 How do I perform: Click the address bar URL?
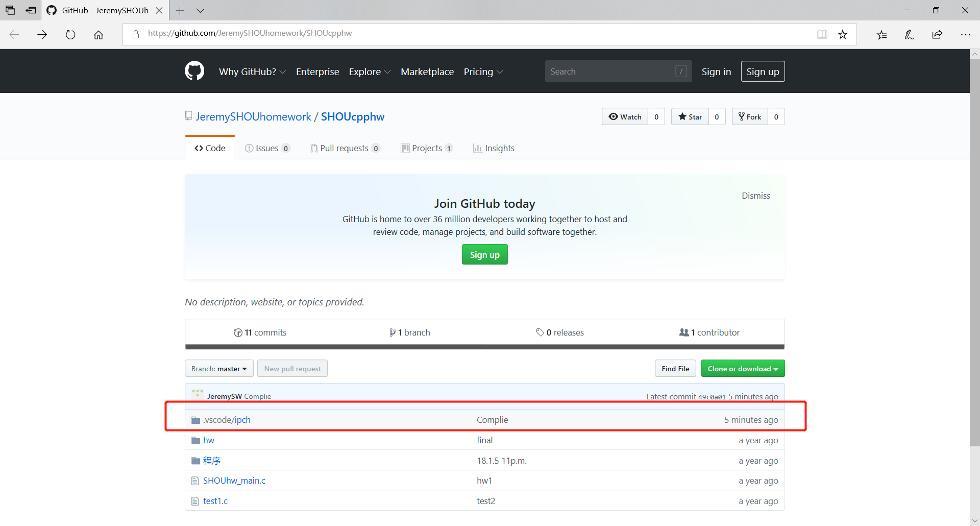pos(250,33)
